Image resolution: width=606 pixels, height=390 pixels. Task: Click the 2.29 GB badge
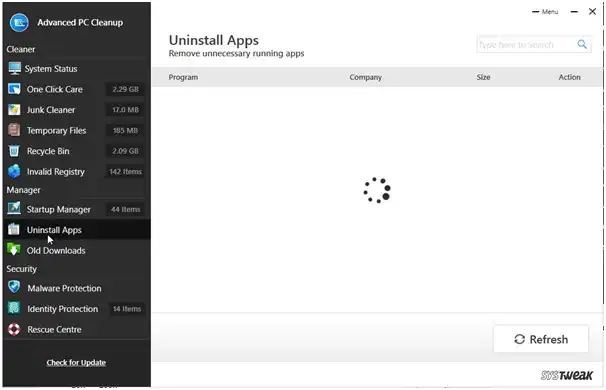click(125, 89)
